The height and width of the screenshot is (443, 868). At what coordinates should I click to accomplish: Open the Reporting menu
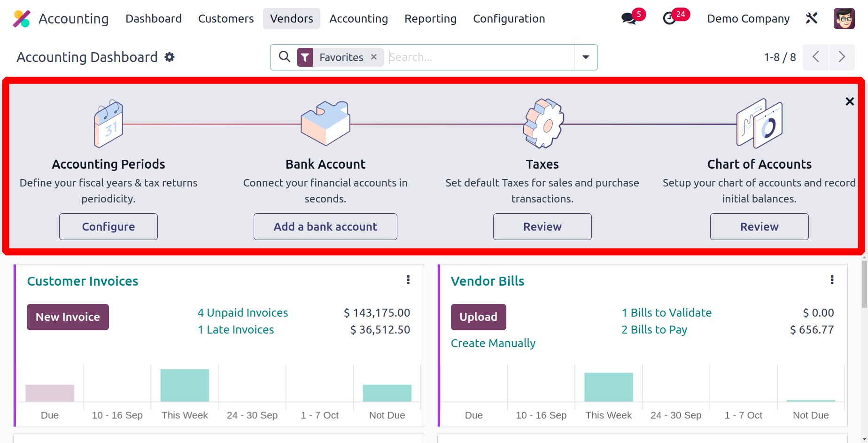[430, 19]
